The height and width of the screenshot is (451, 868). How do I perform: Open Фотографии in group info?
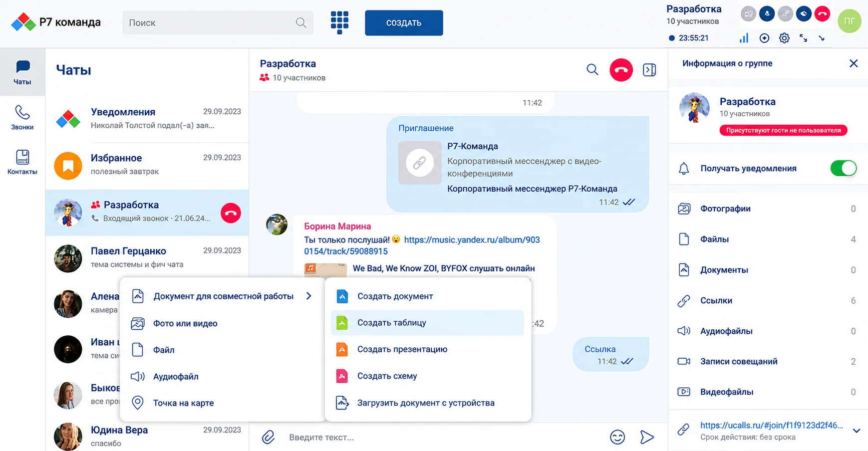(768, 209)
